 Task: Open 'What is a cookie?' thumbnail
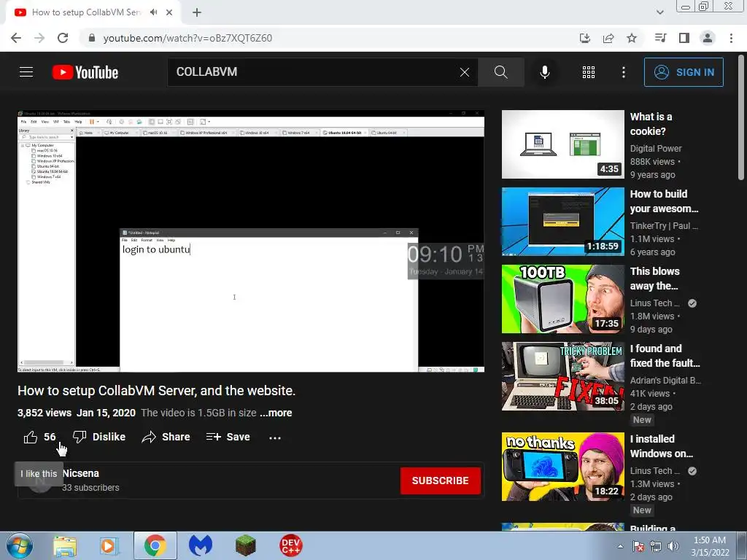[562, 144]
